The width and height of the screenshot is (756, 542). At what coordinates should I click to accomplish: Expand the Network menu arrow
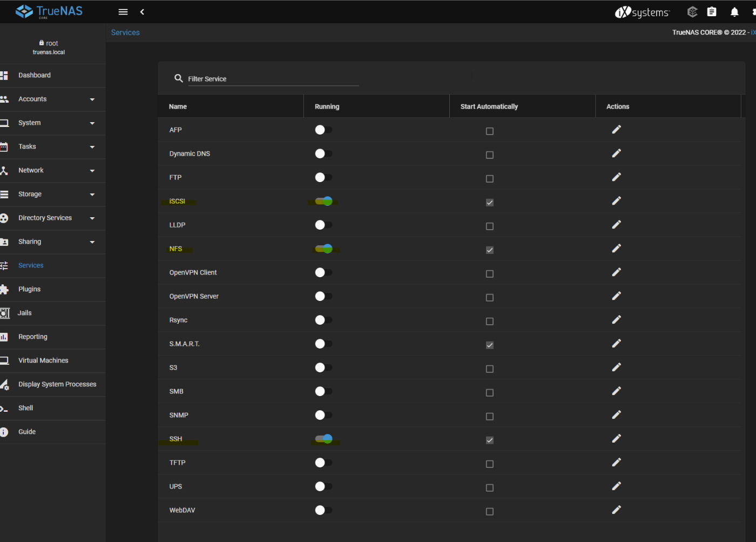pyautogui.click(x=92, y=171)
